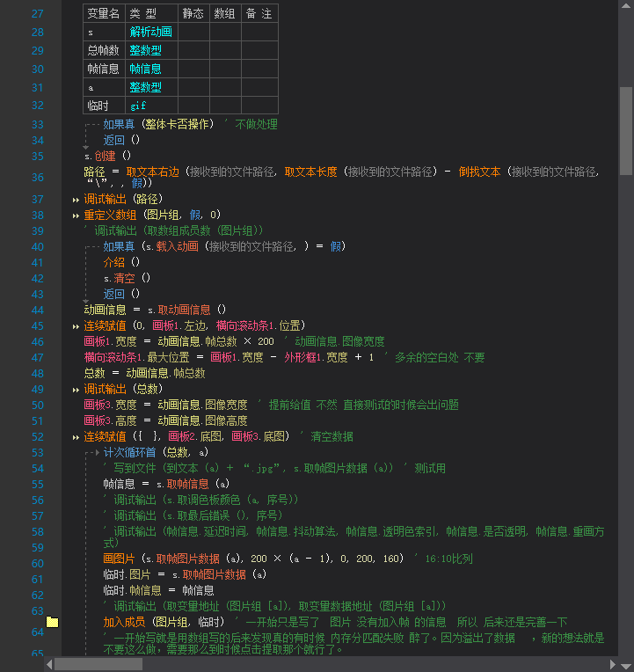Viewport: 634px width, 672px height.
Task: Click line number 36
Action: coord(38,178)
